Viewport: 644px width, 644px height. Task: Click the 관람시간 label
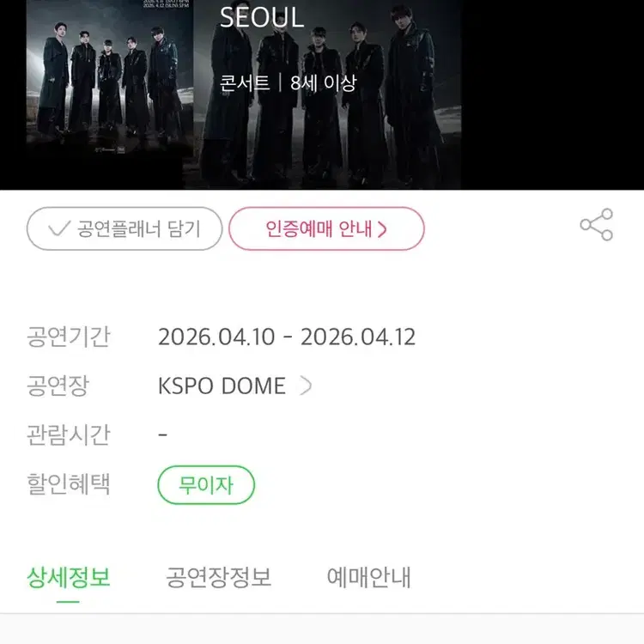tap(68, 434)
